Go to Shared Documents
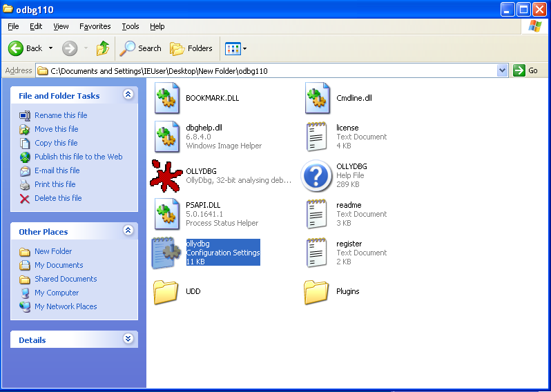This screenshot has width=551, height=392. pyautogui.click(x=66, y=279)
